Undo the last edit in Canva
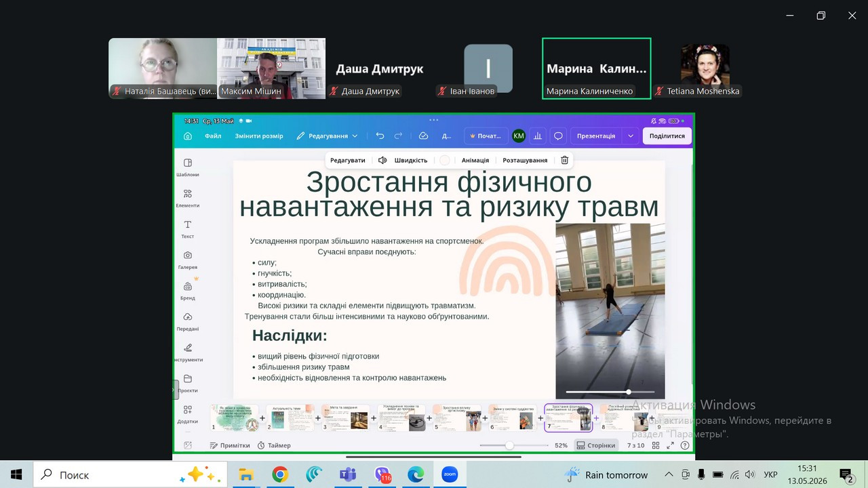The height and width of the screenshot is (488, 868). (x=380, y=136)
